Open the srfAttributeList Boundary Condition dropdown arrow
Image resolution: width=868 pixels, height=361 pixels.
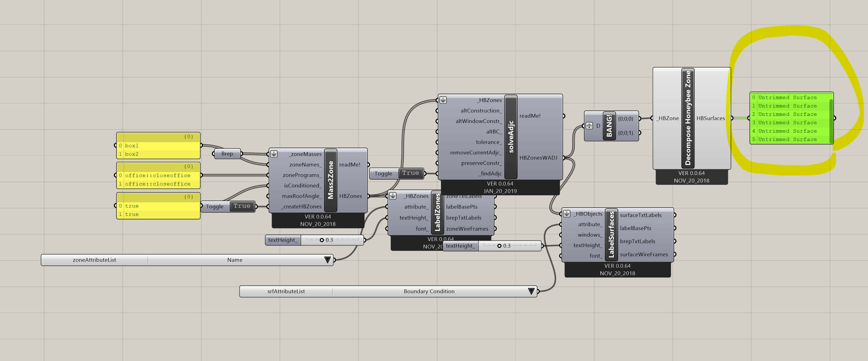531,291
